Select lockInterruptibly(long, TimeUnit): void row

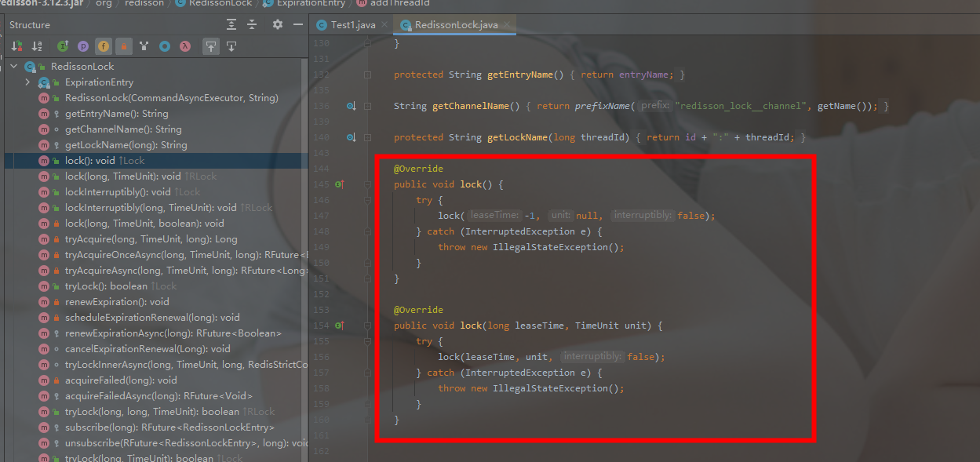[x=156, y=208]
